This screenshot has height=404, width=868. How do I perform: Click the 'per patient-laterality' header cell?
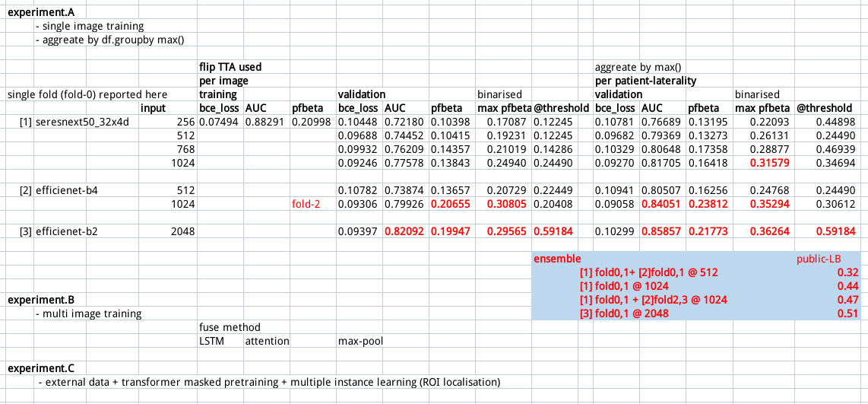click(645, 81)
